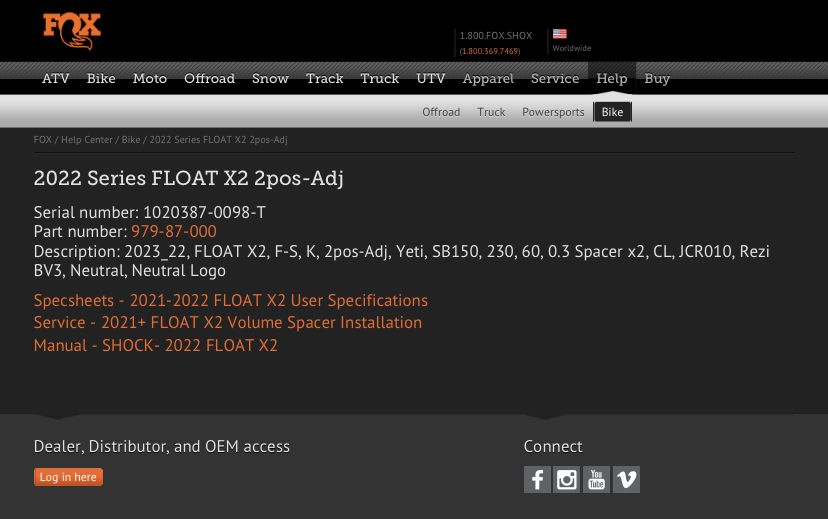The width and height of the screenshot is (828, 519).
Task: Open the Service main menu
Action: coord(555,78)
